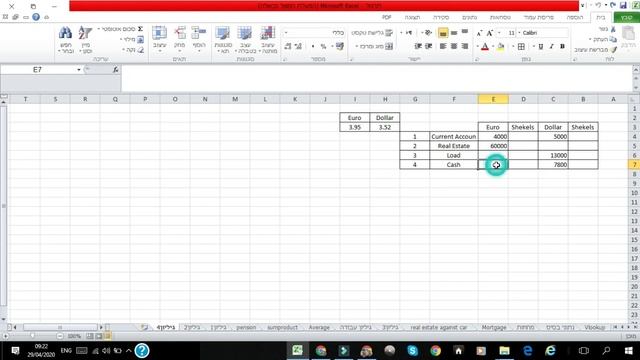640x360 pixels.
Task: Open the PDF ribbon tab
Action: (x=387, y=18)
